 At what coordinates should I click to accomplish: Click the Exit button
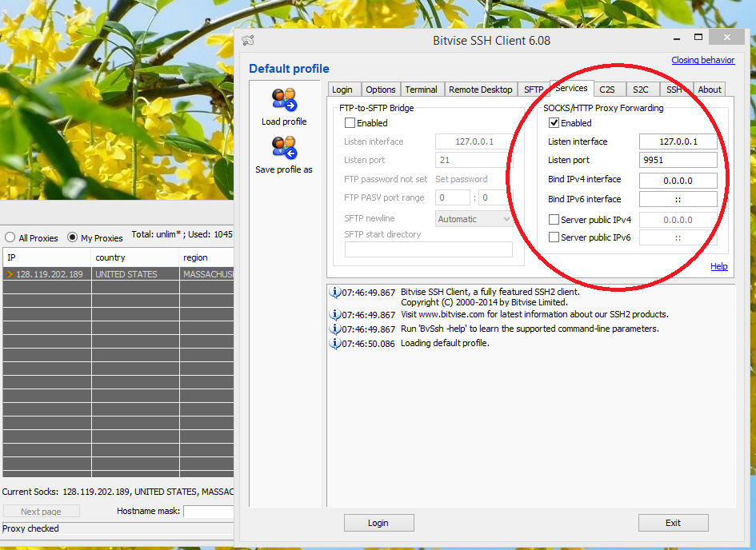(673, 523)
